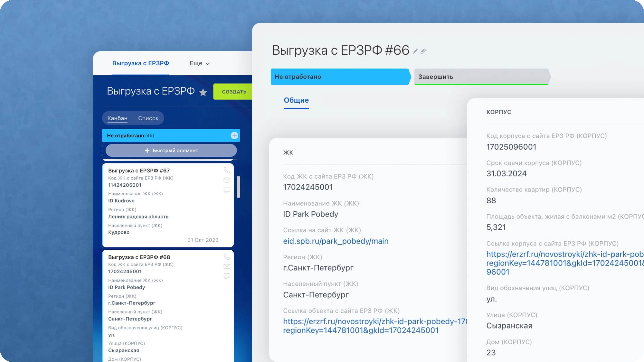This screenshot has width=644, height=362.
Task: Click the plus icon in Не отработано column header
Action: click(234, 135)
